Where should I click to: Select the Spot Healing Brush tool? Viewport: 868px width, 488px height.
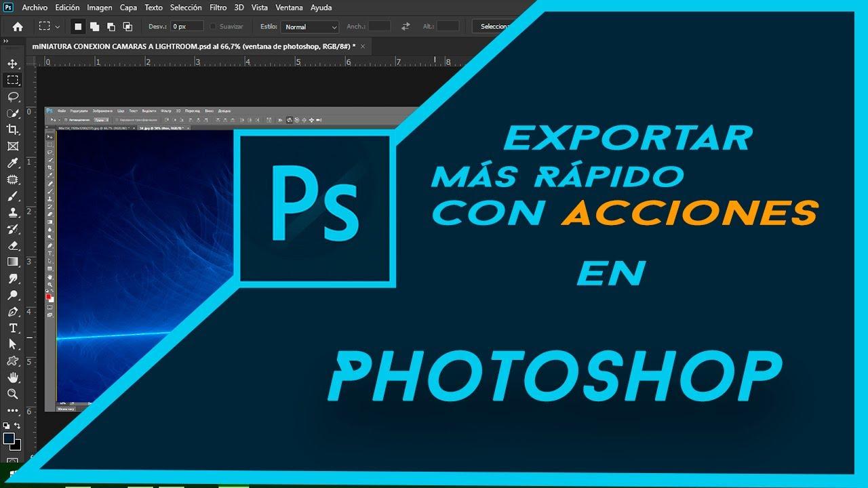(12, 180)
